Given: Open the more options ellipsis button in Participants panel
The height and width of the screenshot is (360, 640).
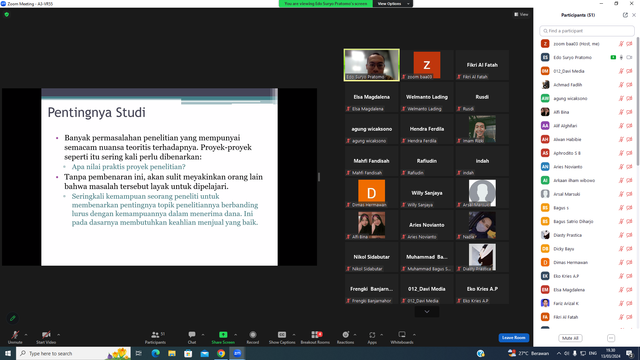Looking at the screenshot, I should [611, 338].
